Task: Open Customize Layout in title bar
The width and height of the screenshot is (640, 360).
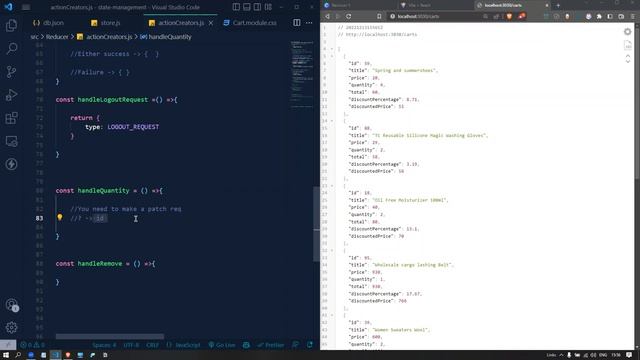Action: [x=268, y=7]
